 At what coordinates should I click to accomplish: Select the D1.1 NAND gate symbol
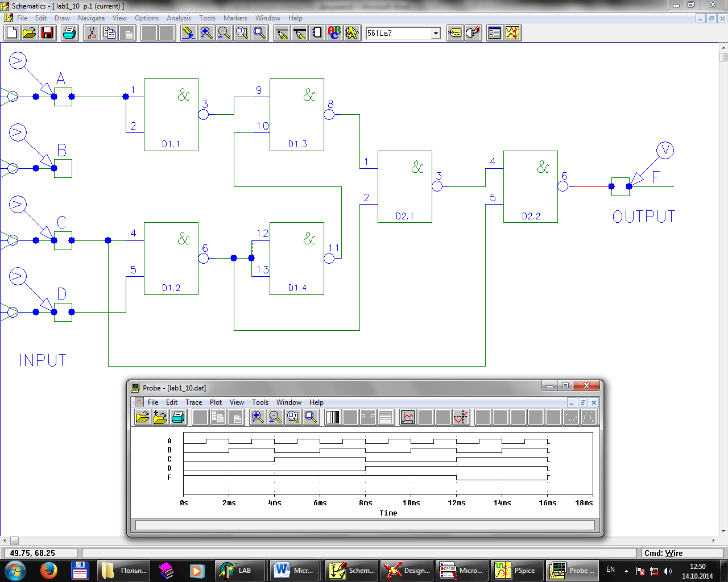coord(171,114)
